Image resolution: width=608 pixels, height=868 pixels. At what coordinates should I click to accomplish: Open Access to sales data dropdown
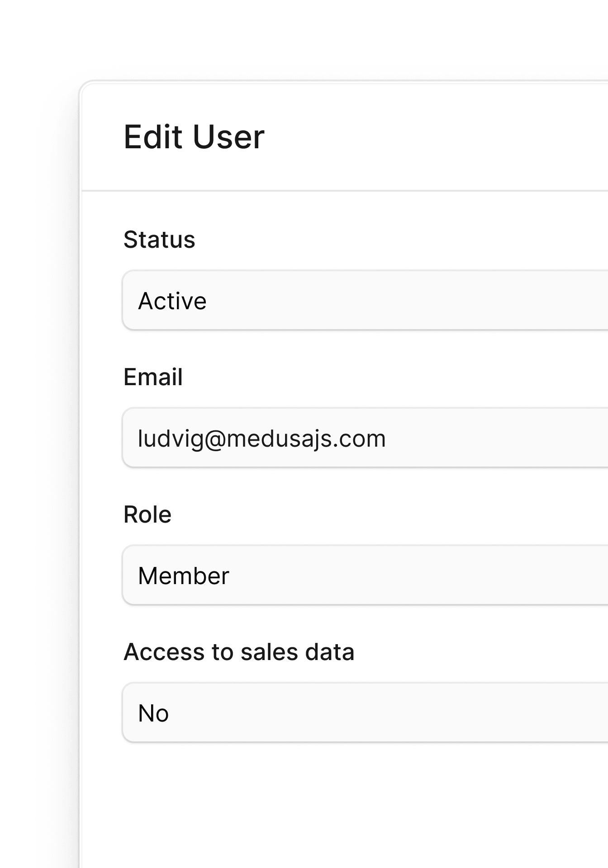366,713
